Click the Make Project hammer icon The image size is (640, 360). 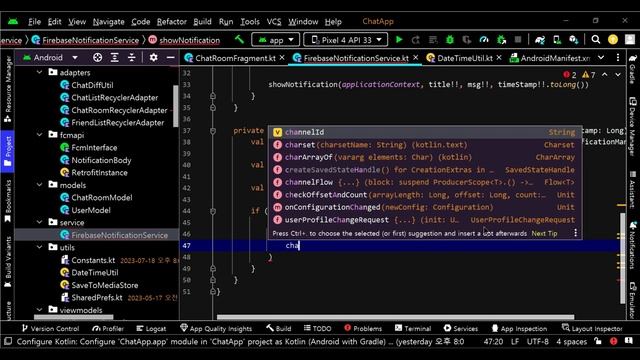(239, 40)
